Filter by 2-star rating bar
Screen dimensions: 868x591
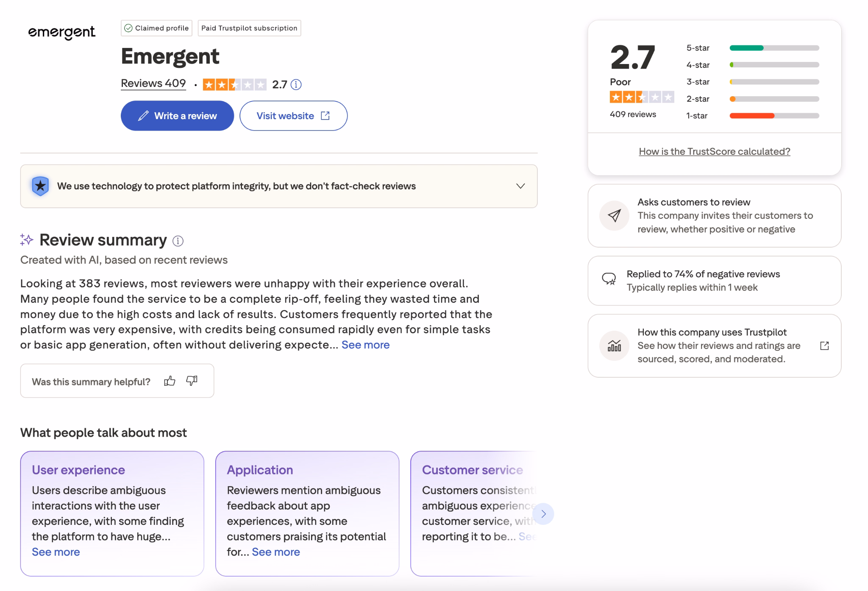(x=774, y=99)
